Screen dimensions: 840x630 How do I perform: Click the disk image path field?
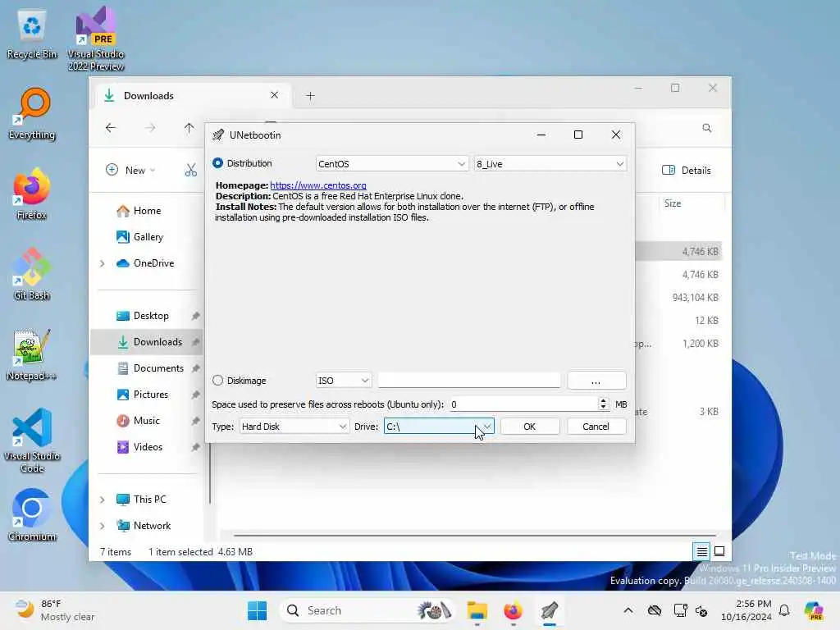(469, 381)
